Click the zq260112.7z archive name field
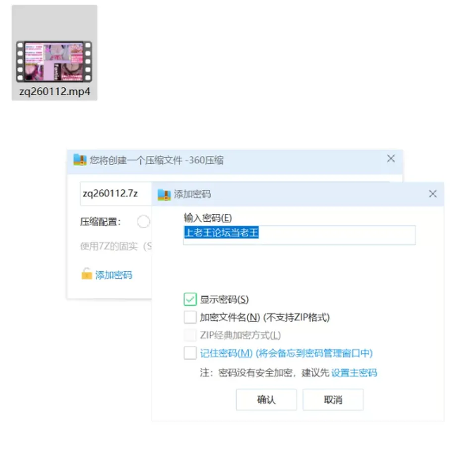The height and width of the screenshot is (462, 476). click(116, 194)
